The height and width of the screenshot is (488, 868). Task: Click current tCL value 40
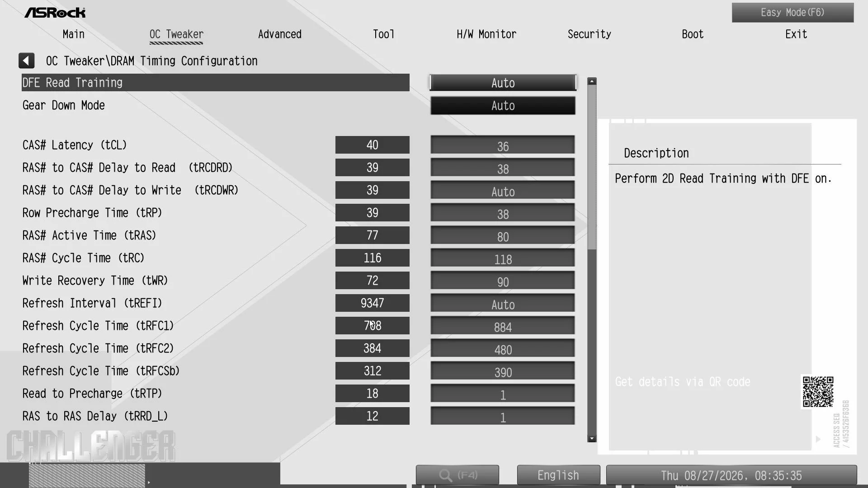click(x=372, y=145)
